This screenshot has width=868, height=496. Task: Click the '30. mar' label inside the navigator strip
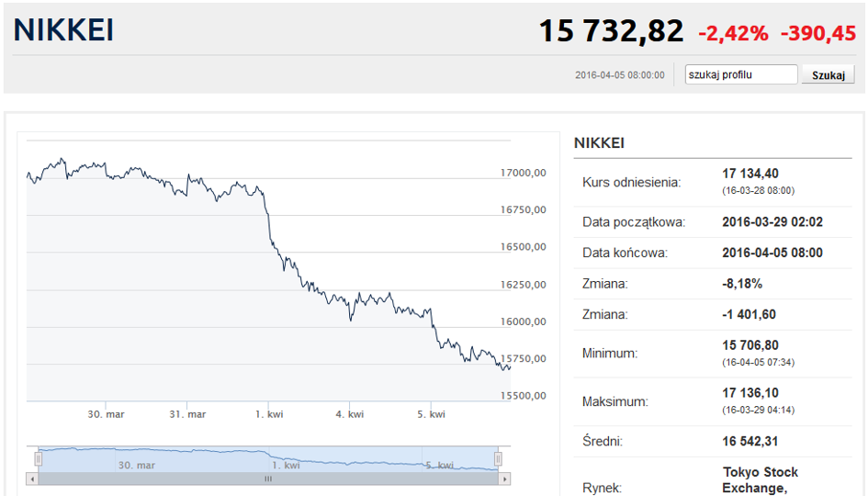point(137,465)
